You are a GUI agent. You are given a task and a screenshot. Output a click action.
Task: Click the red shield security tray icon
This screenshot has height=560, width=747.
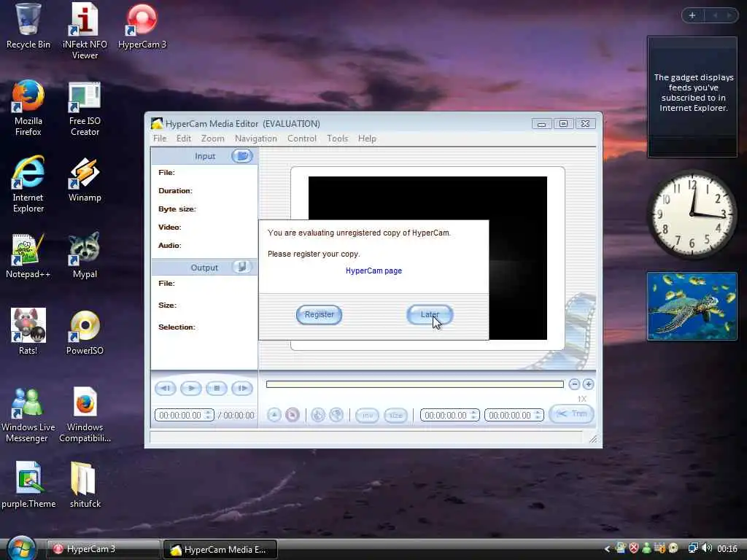[634, 548]
